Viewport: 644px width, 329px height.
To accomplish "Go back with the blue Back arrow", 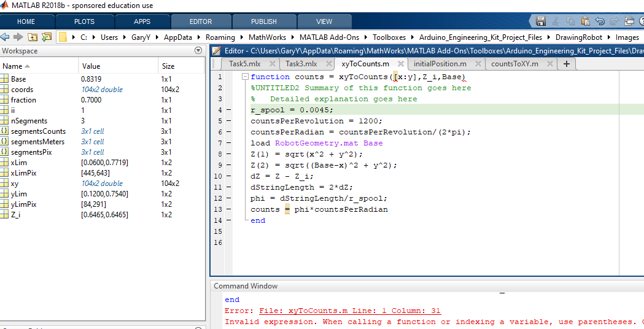I will [6, 37].
